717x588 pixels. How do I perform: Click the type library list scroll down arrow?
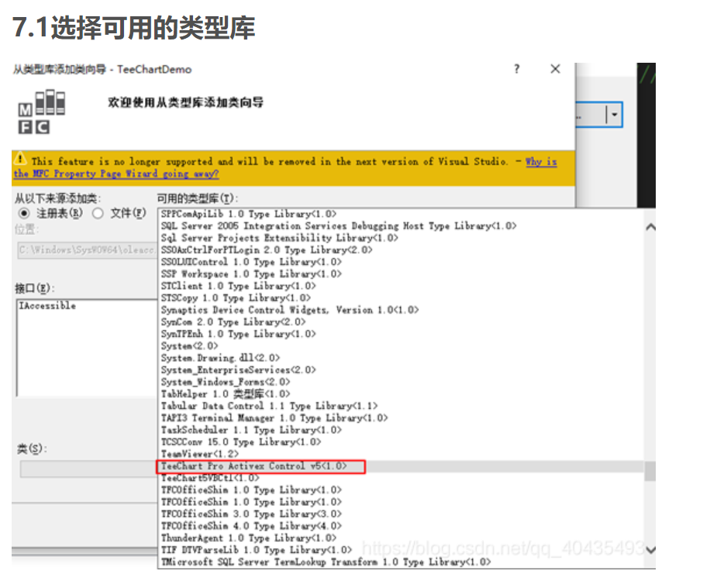click(650, 549)
